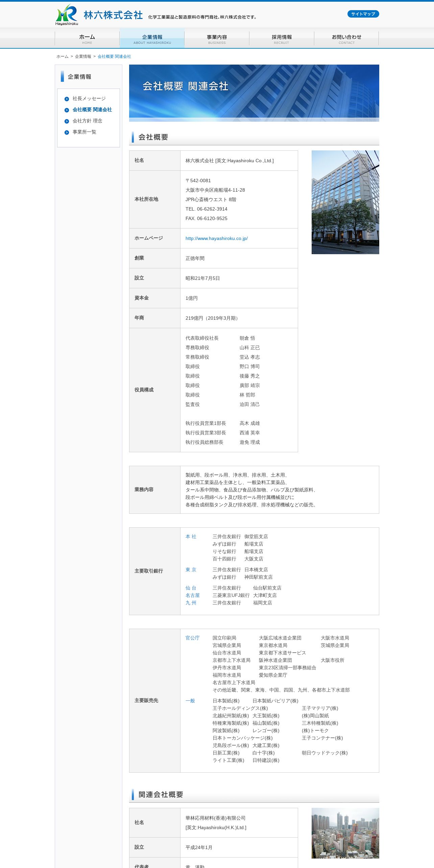Viewport: 434px width, 868px height.
Task: Click the 名古屋 bank group label
Action: [x=193, y=595]
